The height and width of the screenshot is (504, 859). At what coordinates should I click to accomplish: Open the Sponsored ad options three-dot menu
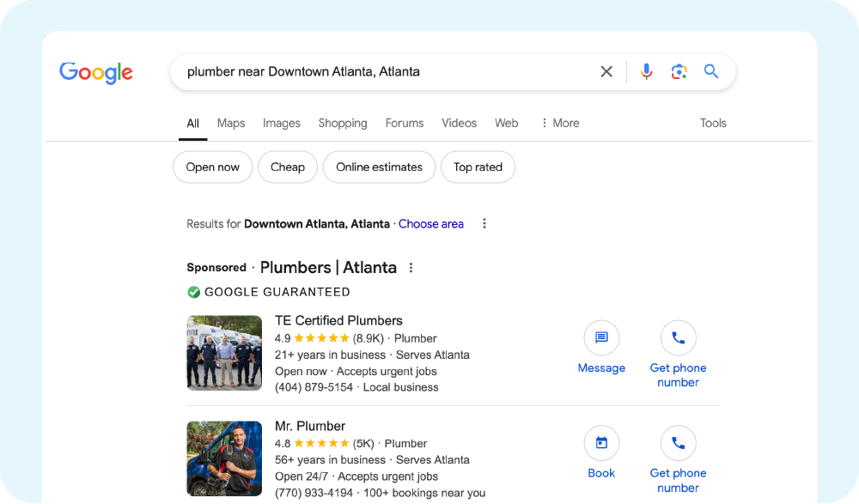(x=411, y=267)
